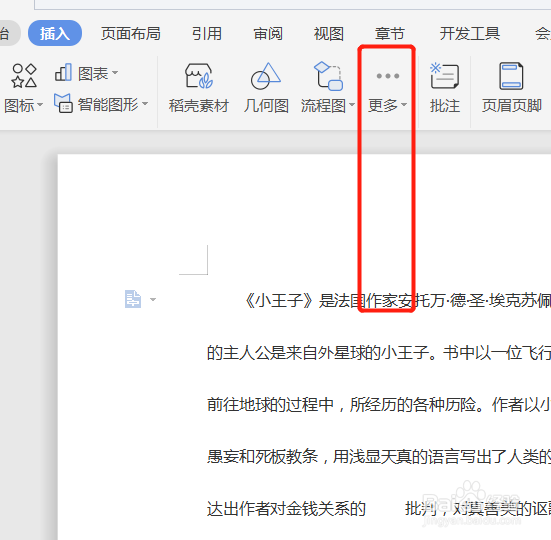Click the 批注 label
Image resolution: width=551 pixels, height=540 pixels.
pyautogui.click(x=445, y=105)
